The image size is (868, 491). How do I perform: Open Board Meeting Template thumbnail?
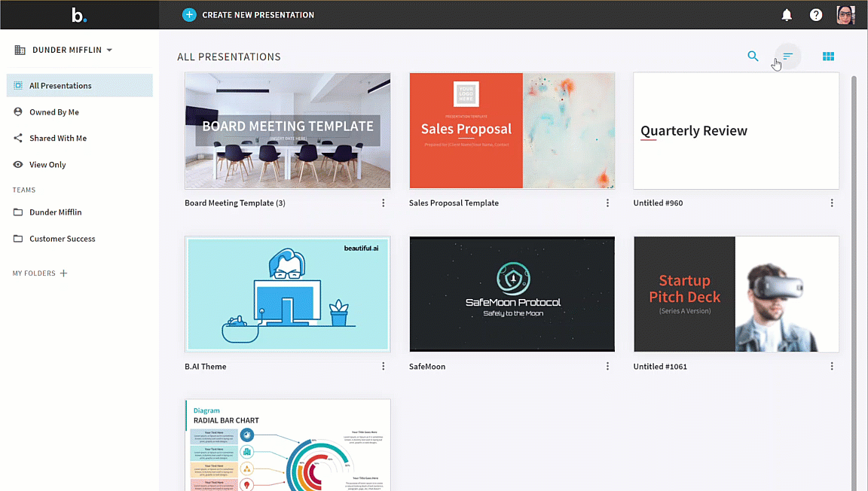[x=287, y=130]
